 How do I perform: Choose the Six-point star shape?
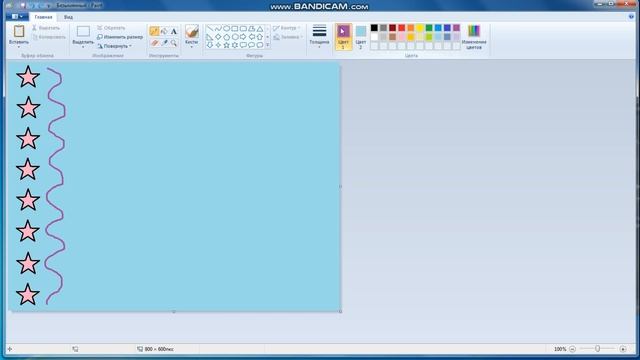click(235, 45)
